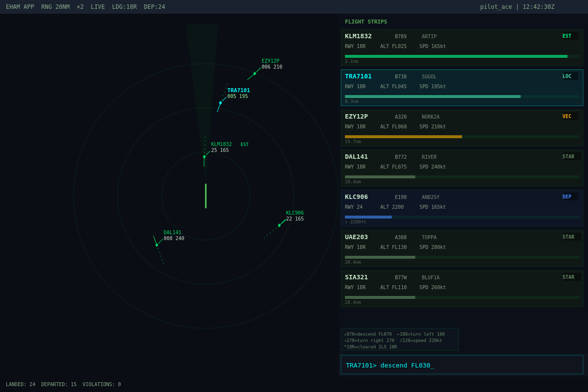Click SPD 210kt on EZY12P strip
This screenshot has width=588, height=392.
[433, 127]
